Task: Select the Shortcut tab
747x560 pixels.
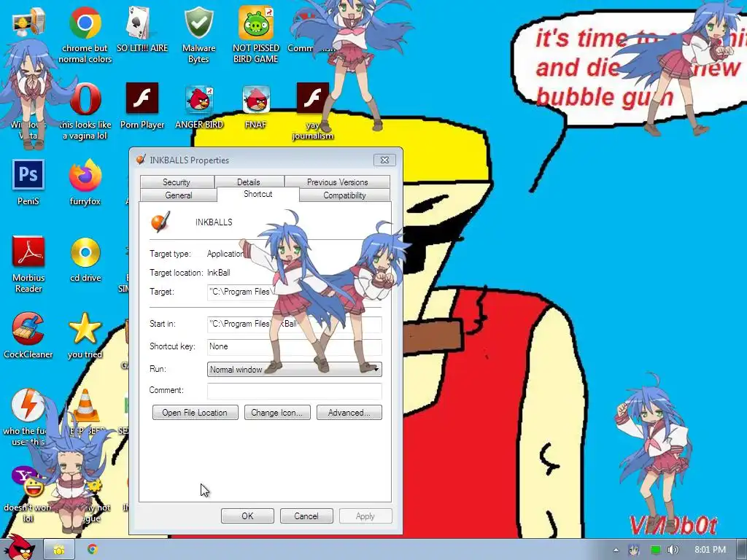Action: pos(258,194)
